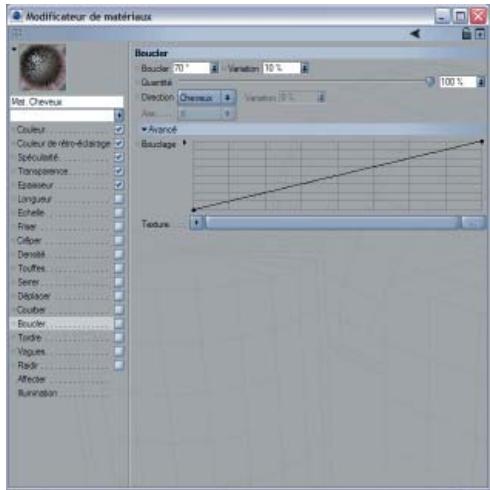Viewport: 490px width, 490px height.
Task: Click the Quantité 100 % field
Action: [x=458, y=82]
